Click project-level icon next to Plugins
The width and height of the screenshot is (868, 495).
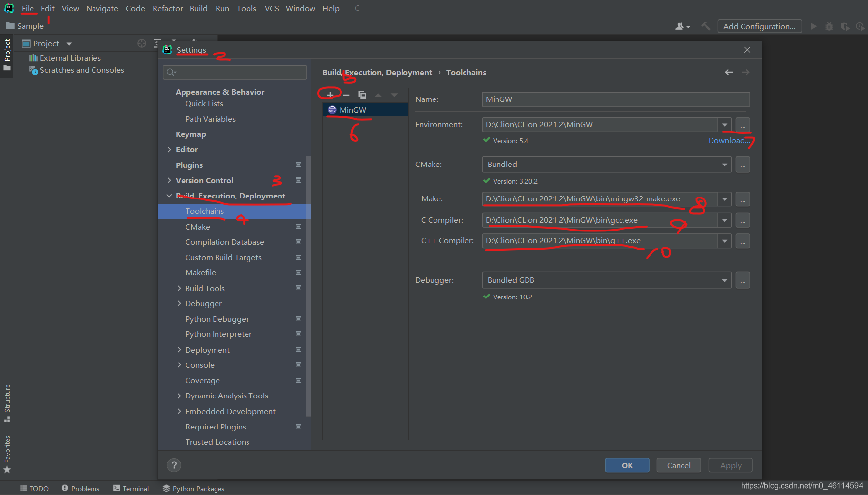point(298,165)
